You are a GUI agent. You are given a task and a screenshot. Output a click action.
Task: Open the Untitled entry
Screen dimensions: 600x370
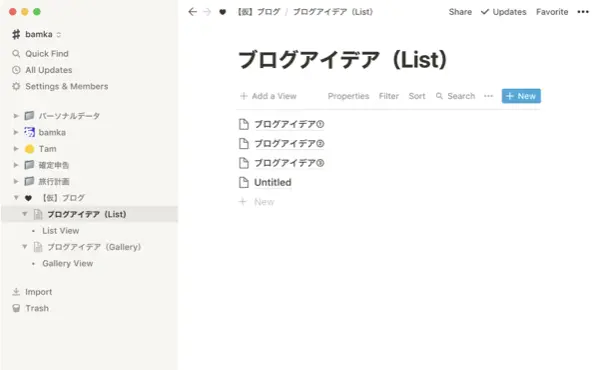272,183
